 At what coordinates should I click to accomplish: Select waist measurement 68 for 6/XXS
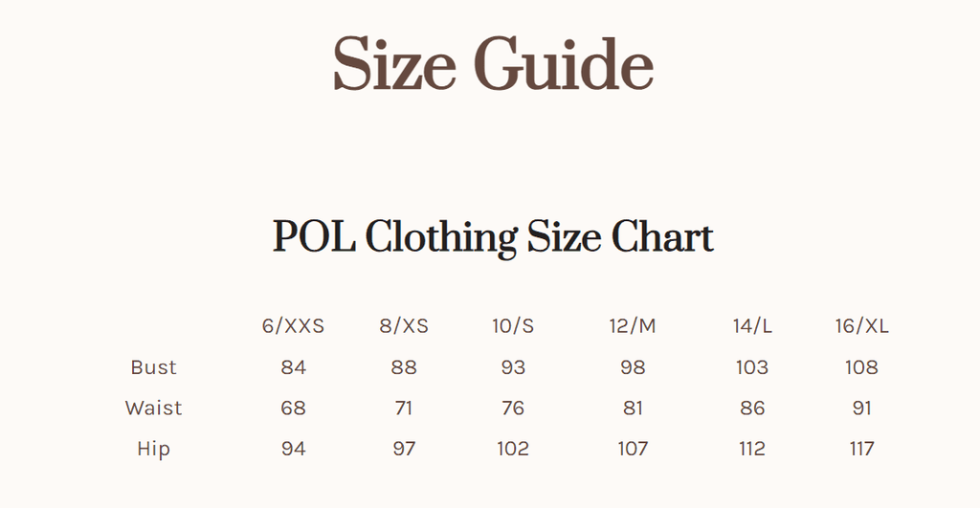pyautogui.click(x=293, y=409)
